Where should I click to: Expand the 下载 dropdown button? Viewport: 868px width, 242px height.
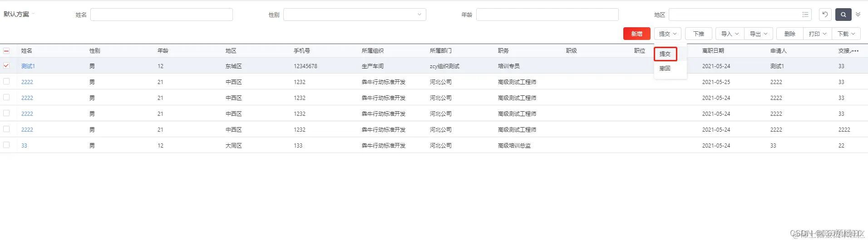(846, 34)
